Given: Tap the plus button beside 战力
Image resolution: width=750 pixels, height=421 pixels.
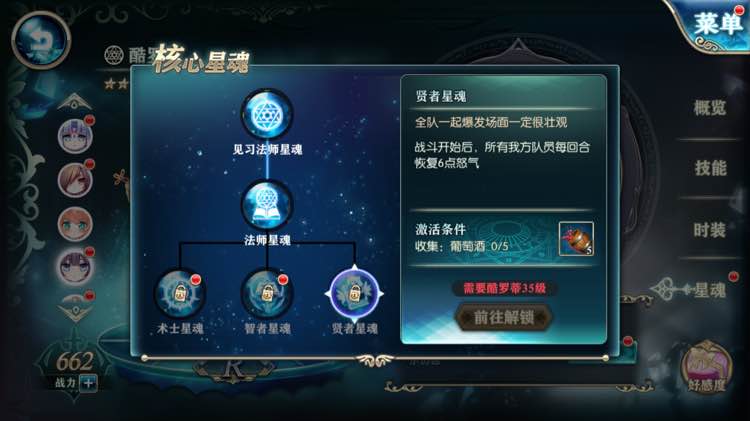Looking at the screenshot, I should pyautogui.click(x=88, y=383).
